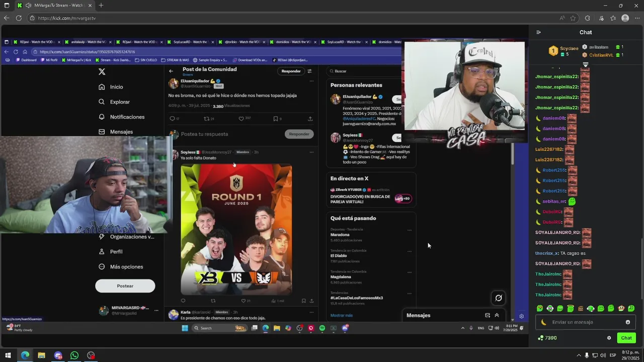The height and width of the screenshot is (362, 644).
Task: Collapse the Kick chat panel icon
Action: [x=538, y=32]
